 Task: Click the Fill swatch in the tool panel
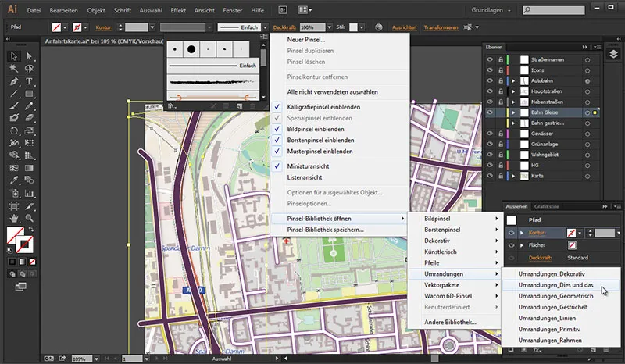pos(15,235)
